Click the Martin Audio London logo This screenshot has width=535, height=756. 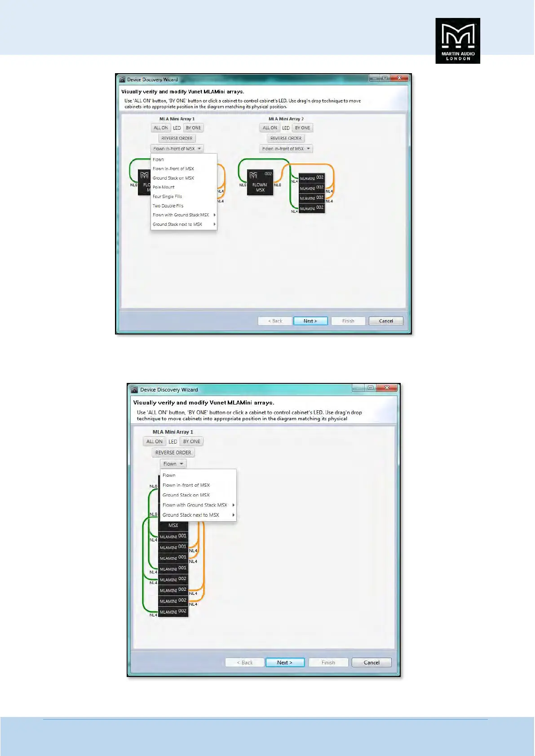pyautogui.click(x=458, y=40)
